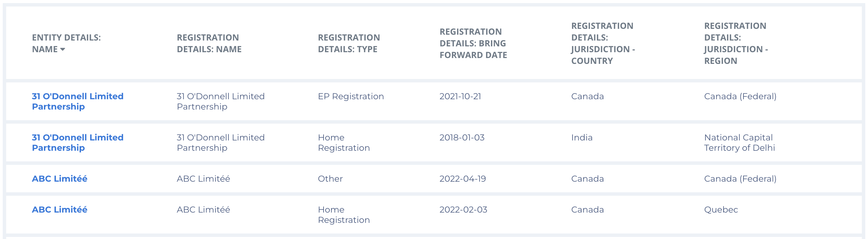The width and height of the screenshot is (868, 239).
Task: Click the Other registration type cell
Action: [330, 179]
